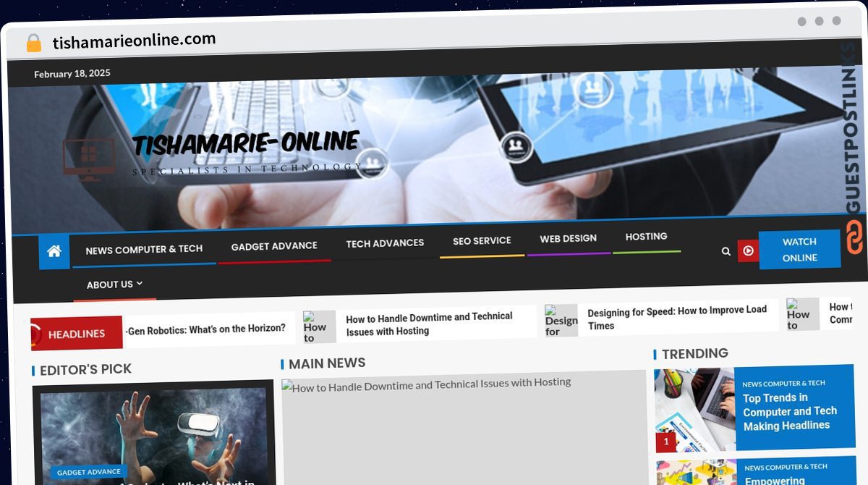This screenshot has width=868, height=485.
Task: Open the search magnifier icon
Action: coord(726,251)
